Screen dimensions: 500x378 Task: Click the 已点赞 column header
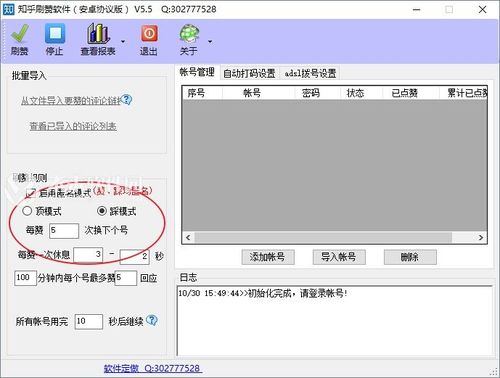(x=411, y=93)
